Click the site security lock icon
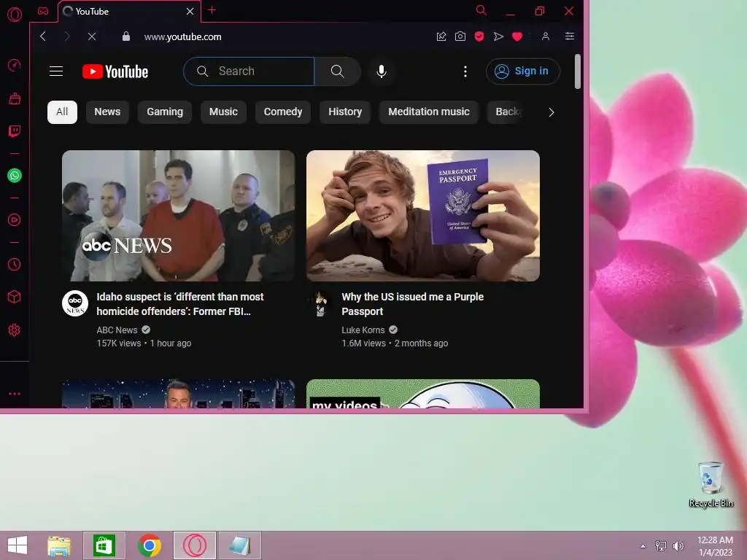The image size is (747, 560). point(125,36)
